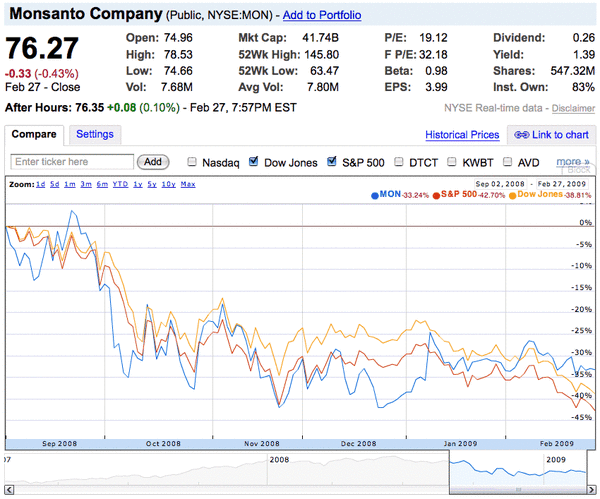Expand more comparison tickers
Image resolution: width=600 pixels, height=499 pixels.
pyautogui.click(x=573, y=162)
